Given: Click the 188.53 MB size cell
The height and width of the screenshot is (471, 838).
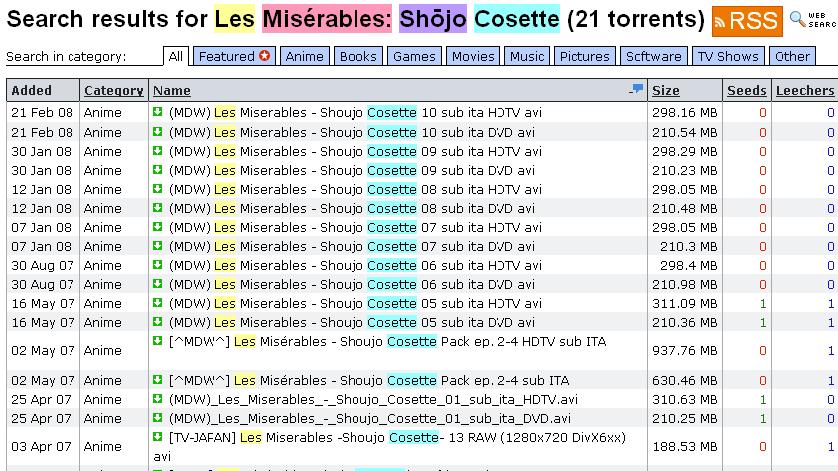Looking at the screenshot, I should pyautogui.click(x=685, y=446).
